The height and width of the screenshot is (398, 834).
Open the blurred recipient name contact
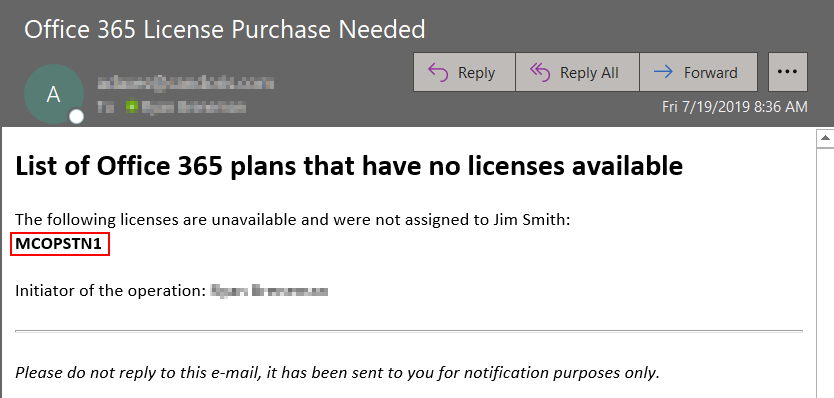(193, 107)
